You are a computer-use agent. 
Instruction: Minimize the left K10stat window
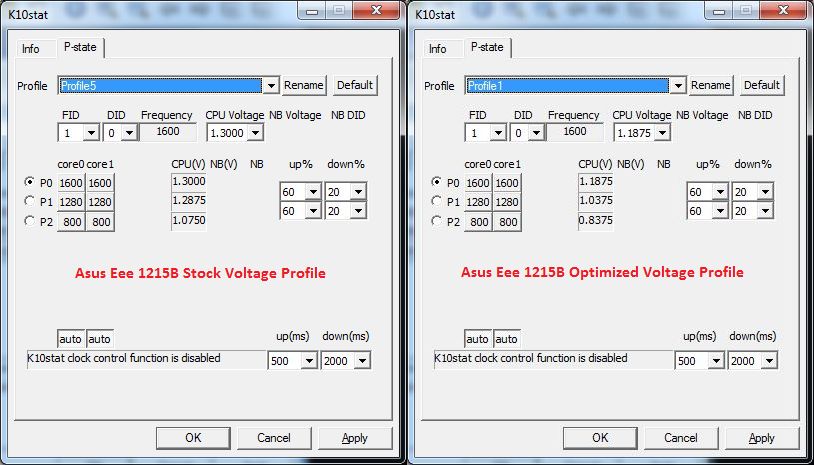pyautogui.click(x=313, y=9)
